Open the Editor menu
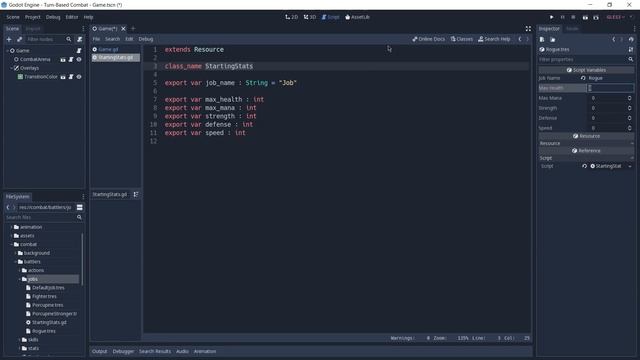 [x=71, y=17]
